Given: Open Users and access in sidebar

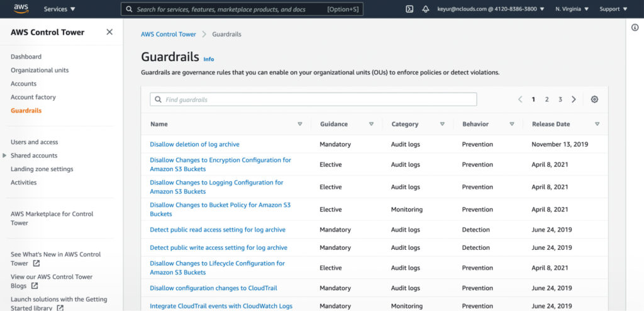Looking at the screenshot, I should pos(35,142).
